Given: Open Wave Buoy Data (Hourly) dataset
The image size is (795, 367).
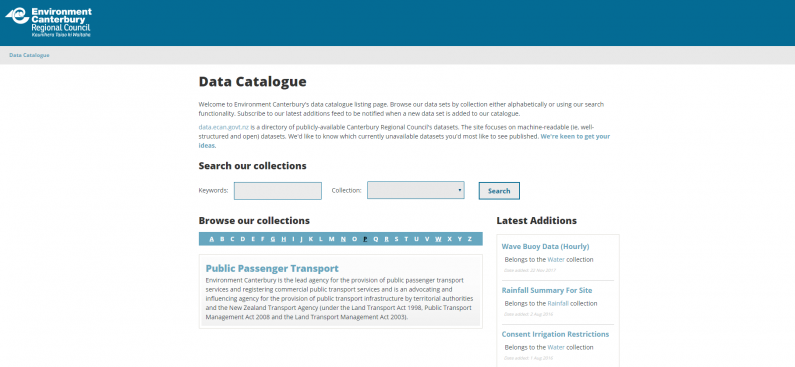Looking at the screenshot, I should (545, 246).
